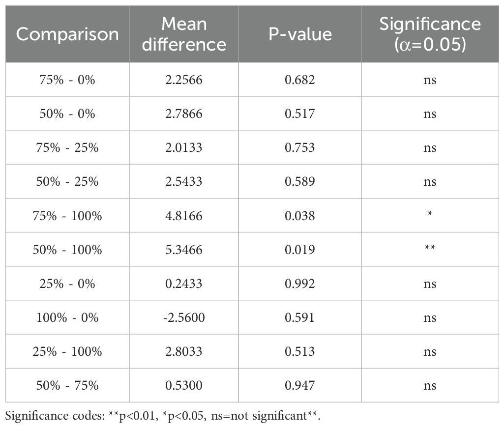Screen dimensions: 504x428
Task: Select the 50% - 25% comparison cell
Action: tap(67, 181)
